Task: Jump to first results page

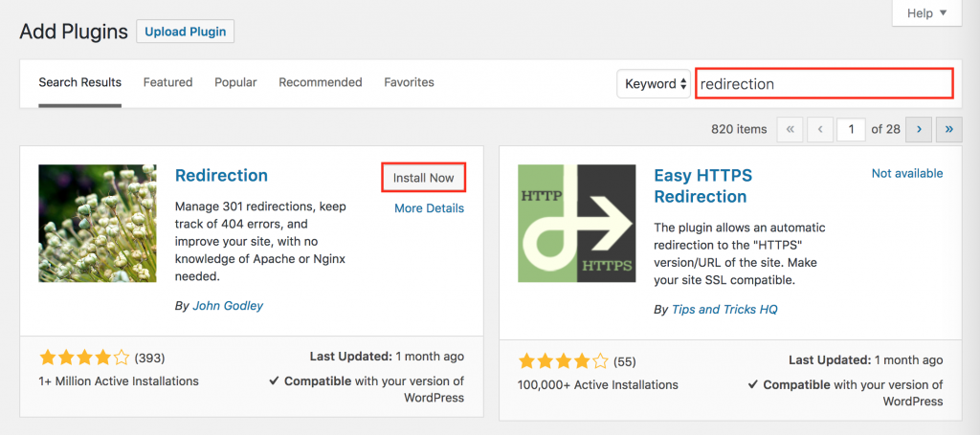Action: [x=790, y=128]
